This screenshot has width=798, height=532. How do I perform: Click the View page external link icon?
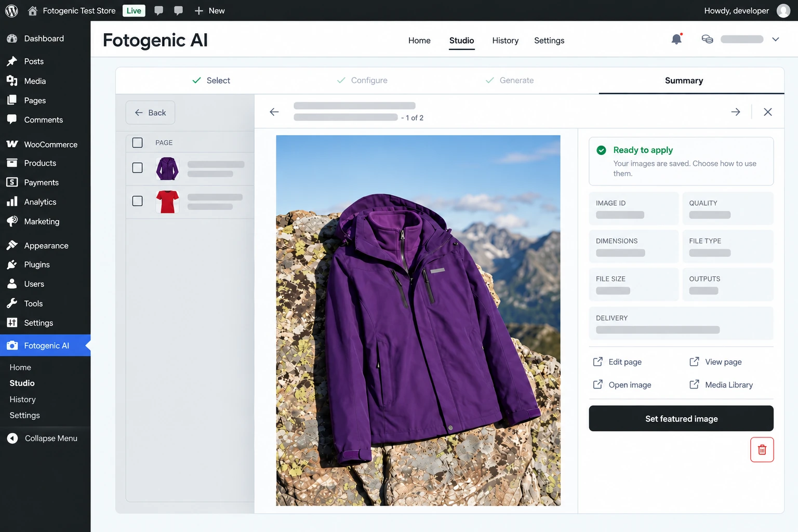pos(695,362)
